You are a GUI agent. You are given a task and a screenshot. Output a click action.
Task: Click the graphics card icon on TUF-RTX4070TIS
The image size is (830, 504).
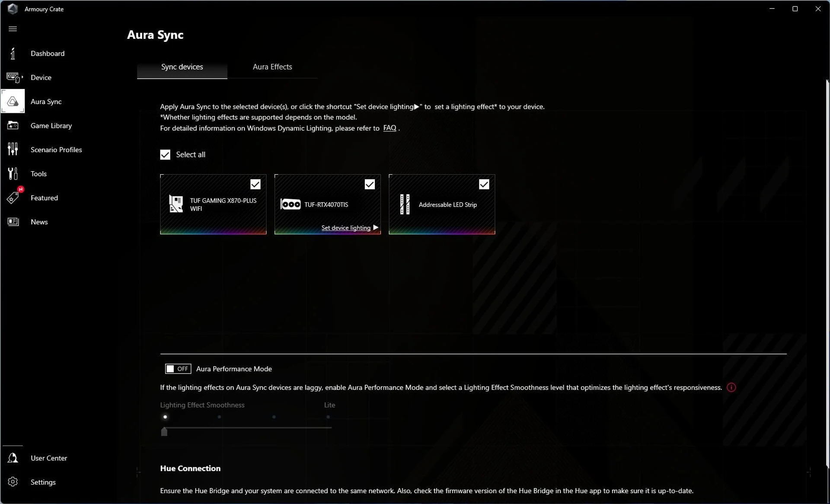290,204
